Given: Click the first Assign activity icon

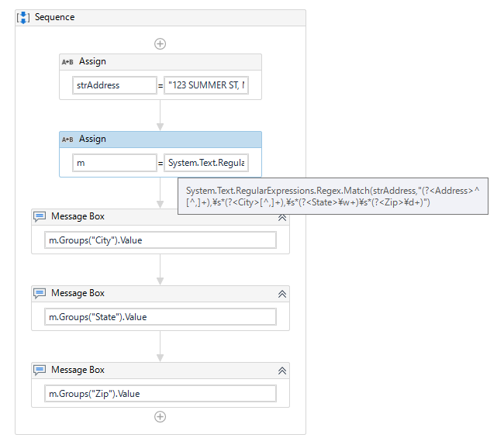Looking at the screenshot, I should [67, 62].
